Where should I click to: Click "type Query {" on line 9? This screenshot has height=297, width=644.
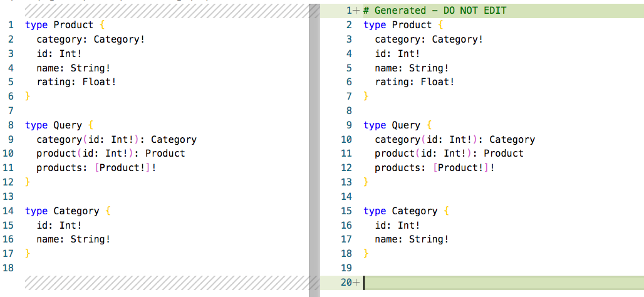(x=398, y=125)
